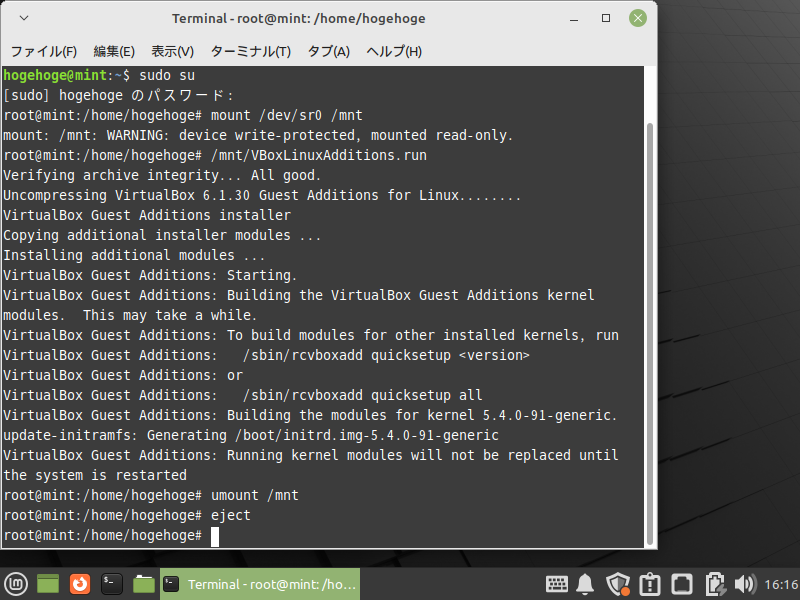Open the Linux Mint start menu
The height and width of the screenshot is (600, 800).
(16, 584)
